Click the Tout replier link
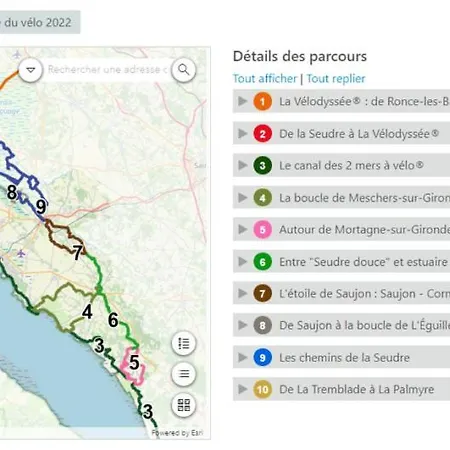Viewport: 450px width, 450px height. click(x=336, y=79)
